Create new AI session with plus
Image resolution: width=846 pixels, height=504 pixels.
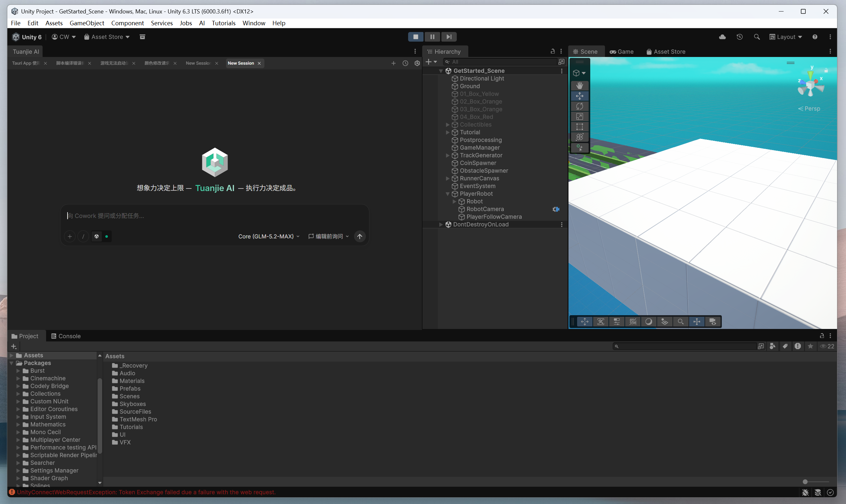[393, 63]
